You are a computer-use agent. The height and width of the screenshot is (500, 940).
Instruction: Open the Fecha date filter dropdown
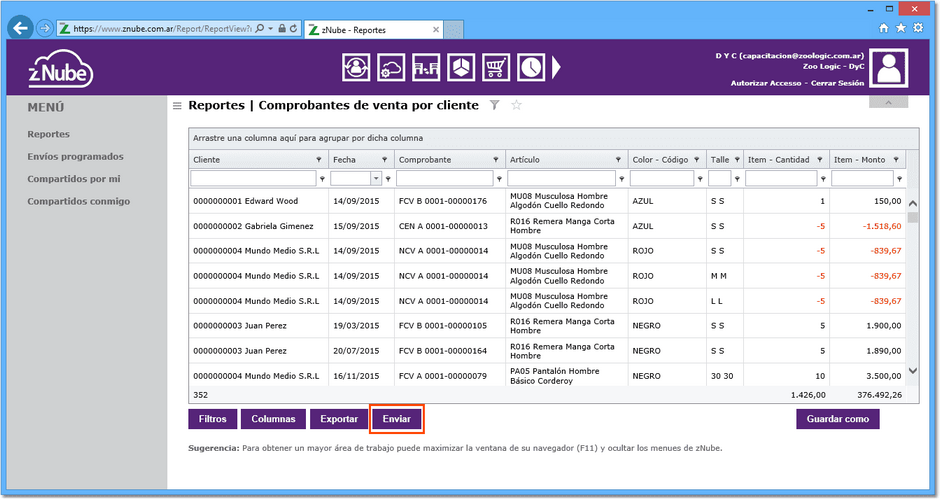(376, 179)
